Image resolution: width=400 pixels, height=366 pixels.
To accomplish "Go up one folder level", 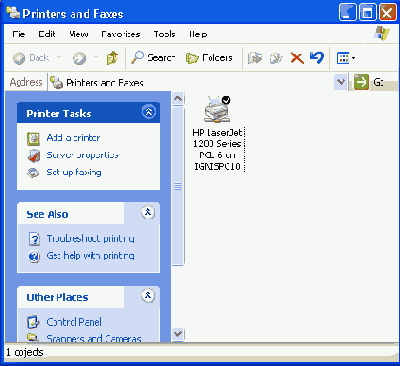I will [112, 58].
